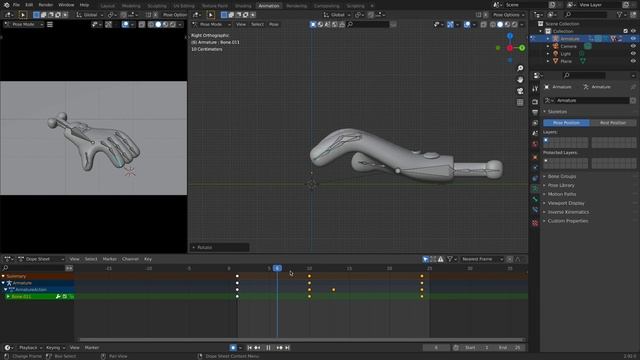Select rendered shading in right viewport

tap(515, 24)
